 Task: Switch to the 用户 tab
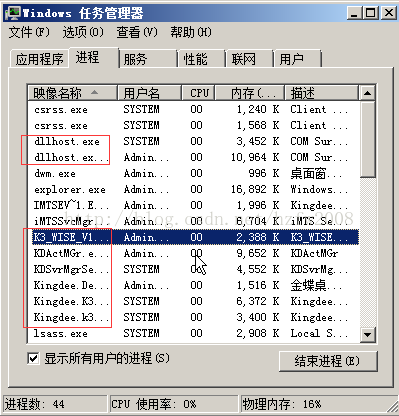click(x=297, y=59)
